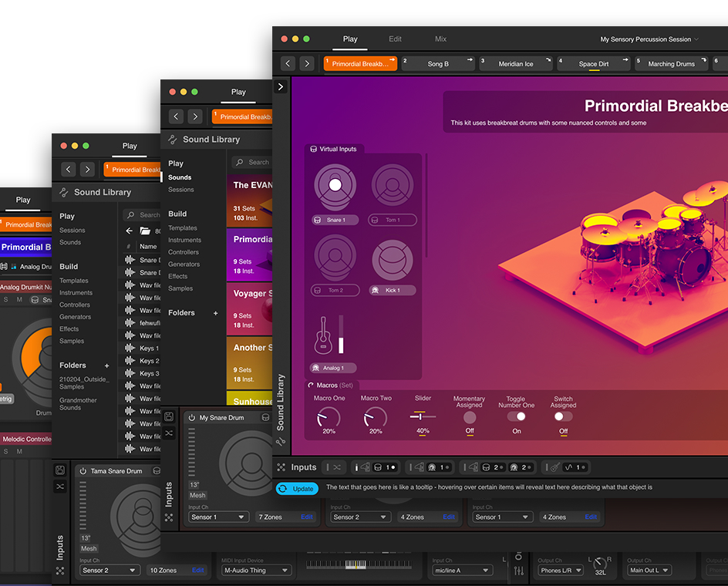Click the forward arrow in the front window
Image resolution: width=728 pixels, height=586 pixels.
tap(307, 63)
